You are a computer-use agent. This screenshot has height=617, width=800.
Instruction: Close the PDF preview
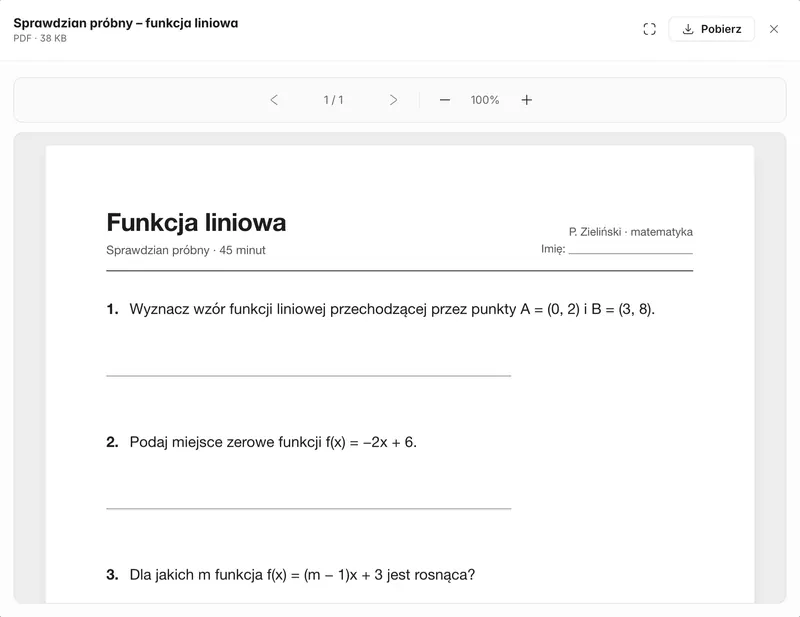[773, 29]
